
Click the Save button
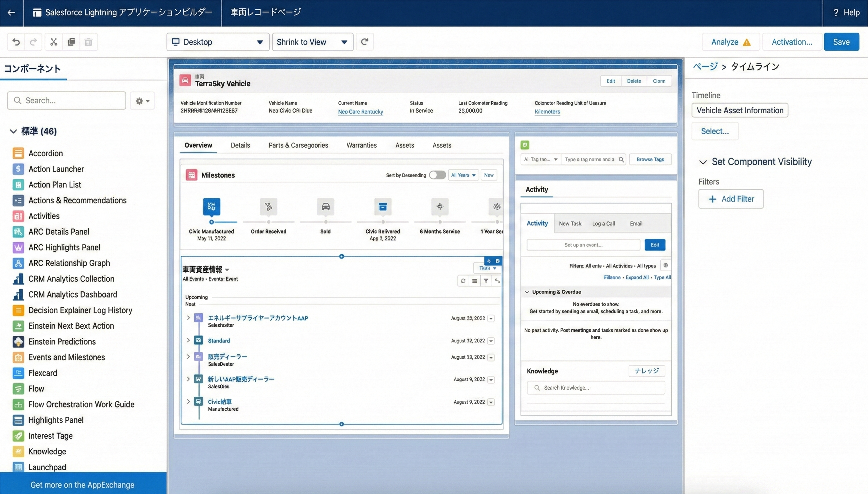(x=841, y=42)
